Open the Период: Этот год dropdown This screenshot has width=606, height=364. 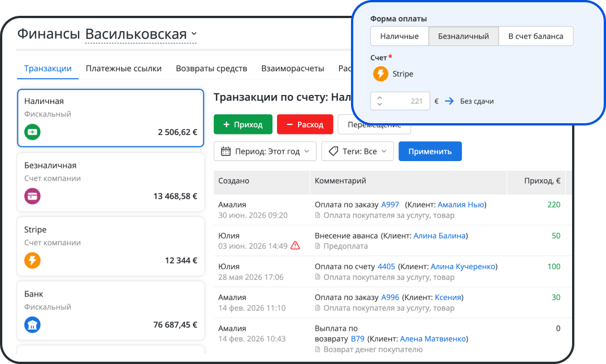coord(265,151)
